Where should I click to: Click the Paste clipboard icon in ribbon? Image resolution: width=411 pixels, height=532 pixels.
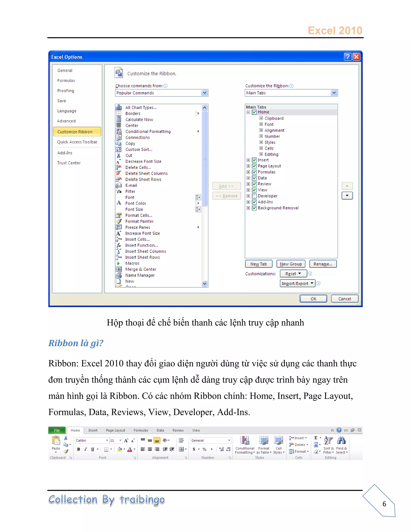pyautogui.click(x=56, y=441)
